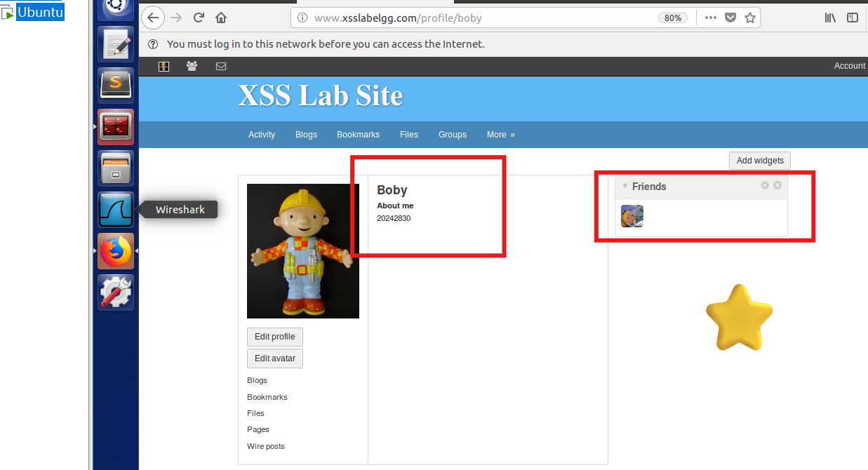
Task: Open the Activity menu item
Action: (x=262, y=135)
